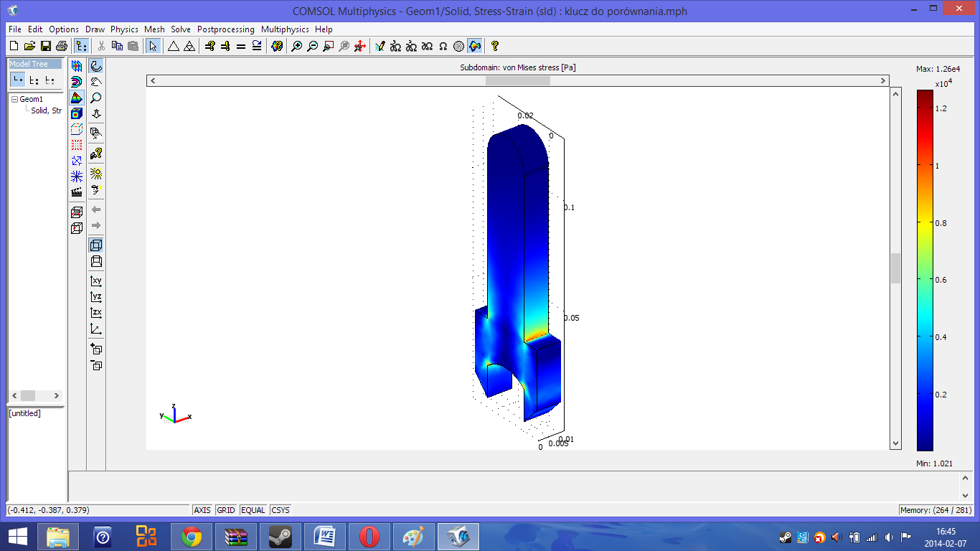The image size is (980, 551).
Task: Click the Windows Start button
Action: 17,537
